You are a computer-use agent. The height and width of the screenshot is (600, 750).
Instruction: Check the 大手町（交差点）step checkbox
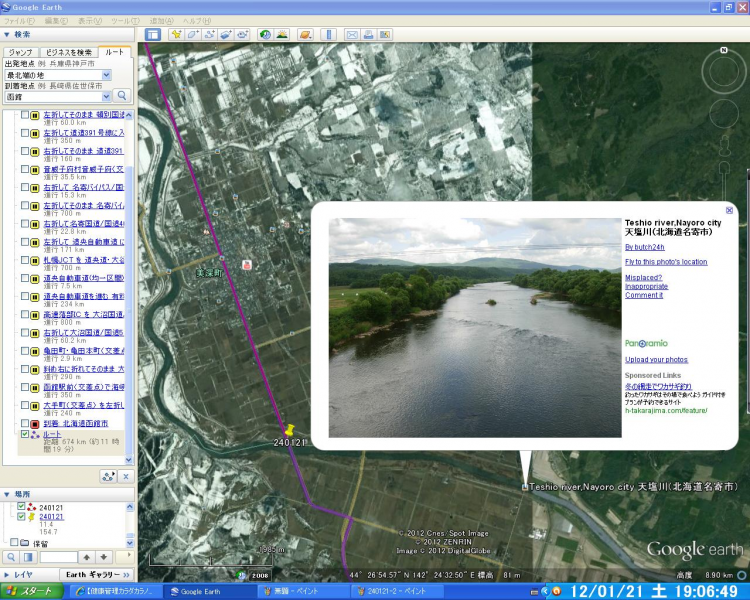pyautogui.click(x=25, y=405)
